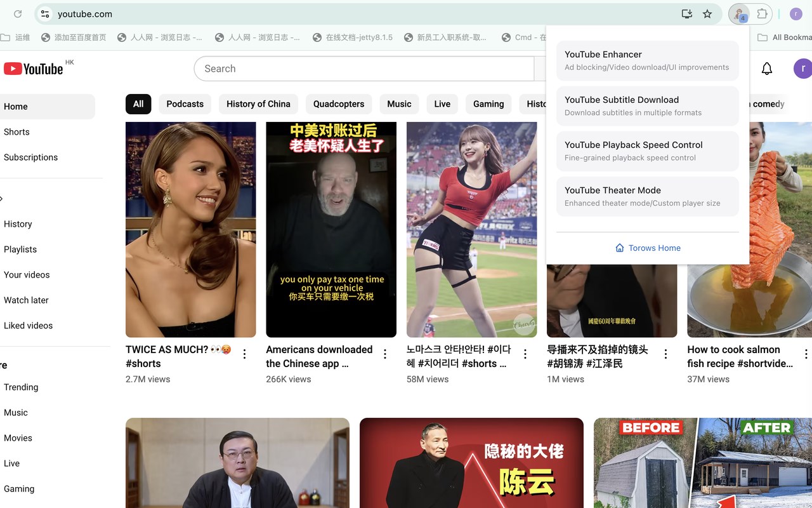Select the Live filter chip

(x=442, y=104)
